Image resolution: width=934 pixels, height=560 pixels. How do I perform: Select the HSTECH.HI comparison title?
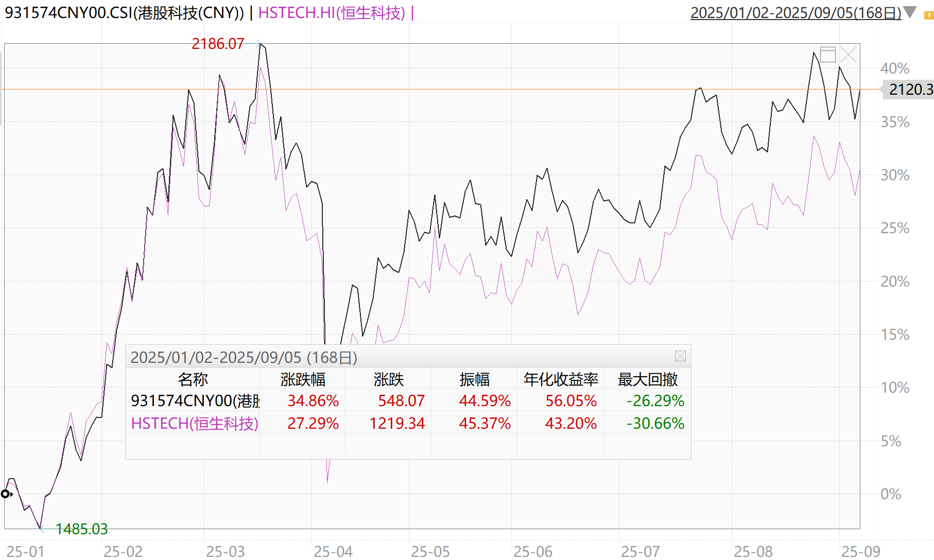332,13
